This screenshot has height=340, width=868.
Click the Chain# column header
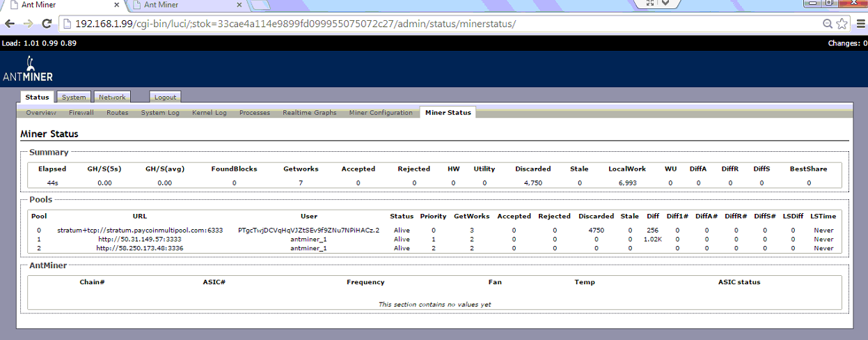(x=92, y=282)
